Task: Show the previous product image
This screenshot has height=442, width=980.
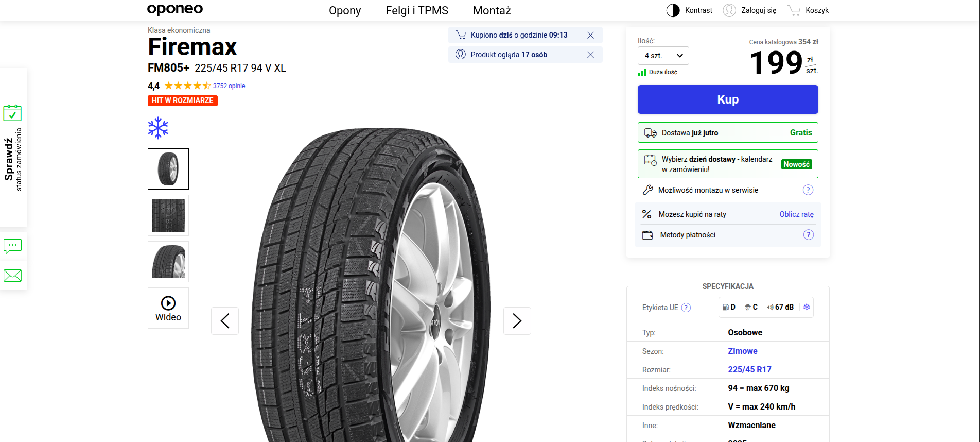Action: (x=225, y=321)
